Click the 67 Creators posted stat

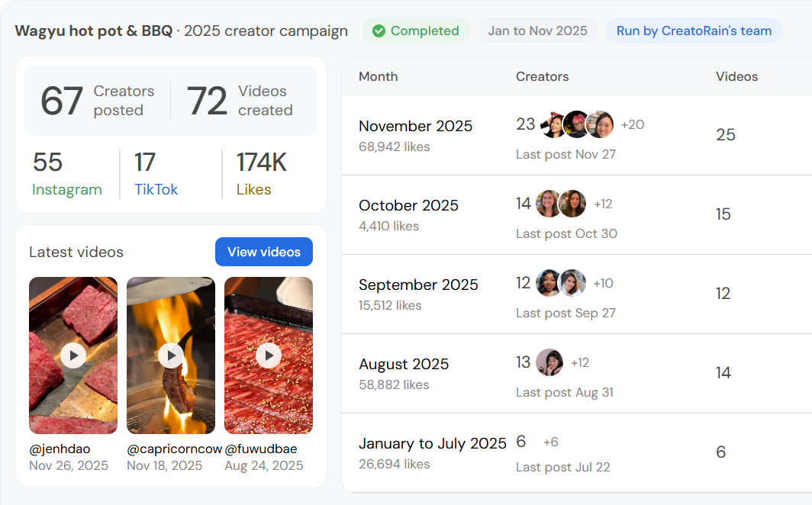(x=98, y=101)
